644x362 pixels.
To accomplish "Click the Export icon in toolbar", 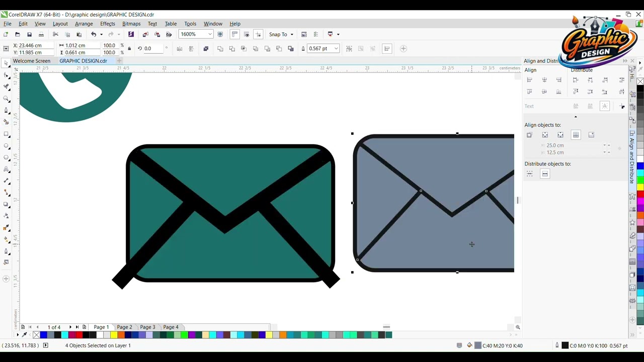I will 157,34.
